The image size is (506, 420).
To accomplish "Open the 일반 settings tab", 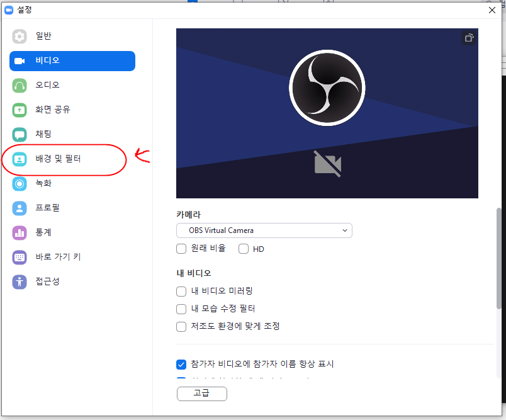I will point(43,36).
